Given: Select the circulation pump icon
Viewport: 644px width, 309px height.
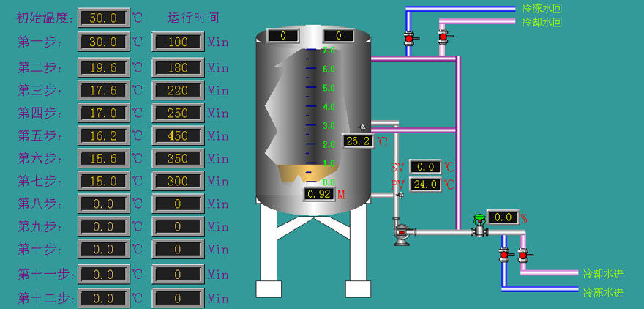Looking at the screenshot, I should (401, 234).
